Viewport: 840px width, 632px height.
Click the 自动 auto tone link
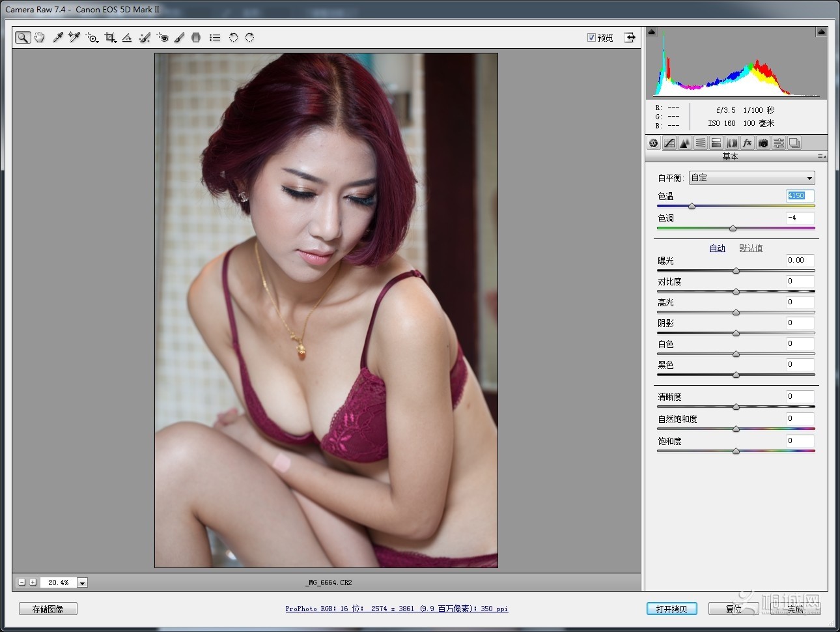(x=717, y=248)
